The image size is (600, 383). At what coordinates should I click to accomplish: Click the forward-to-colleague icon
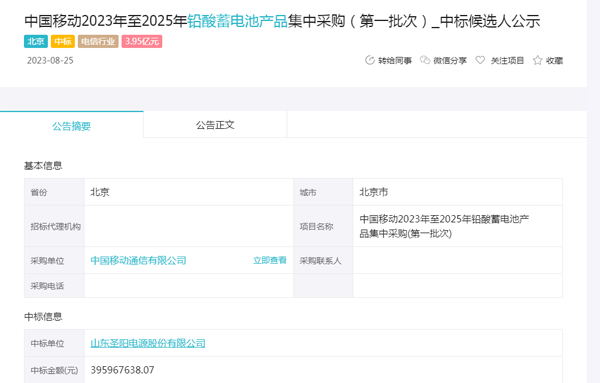[369, 60]
